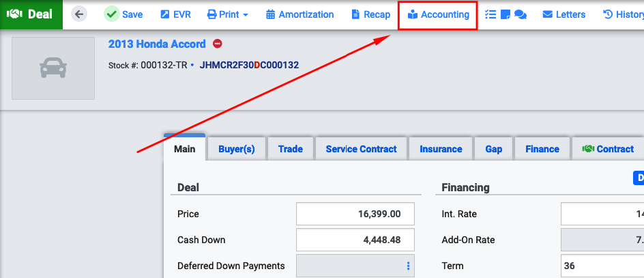This screenshot has height=278, width=644.
Task: Open Letters
Action: click(x=564, y=14)
